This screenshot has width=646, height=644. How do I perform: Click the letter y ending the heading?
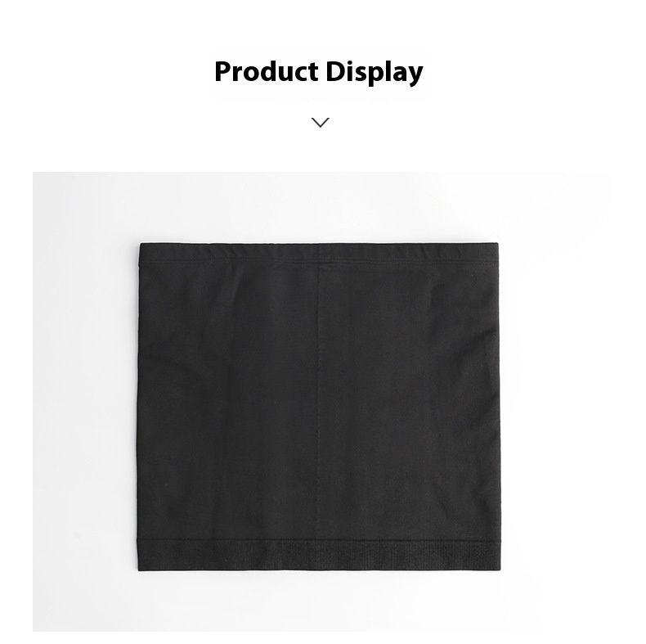(x=416, y=75)
